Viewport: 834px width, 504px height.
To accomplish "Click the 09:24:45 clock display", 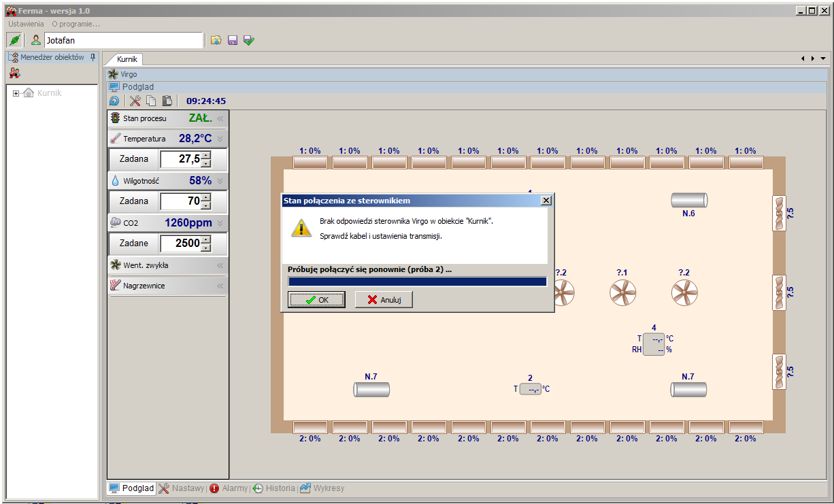I will click(206, 101).
